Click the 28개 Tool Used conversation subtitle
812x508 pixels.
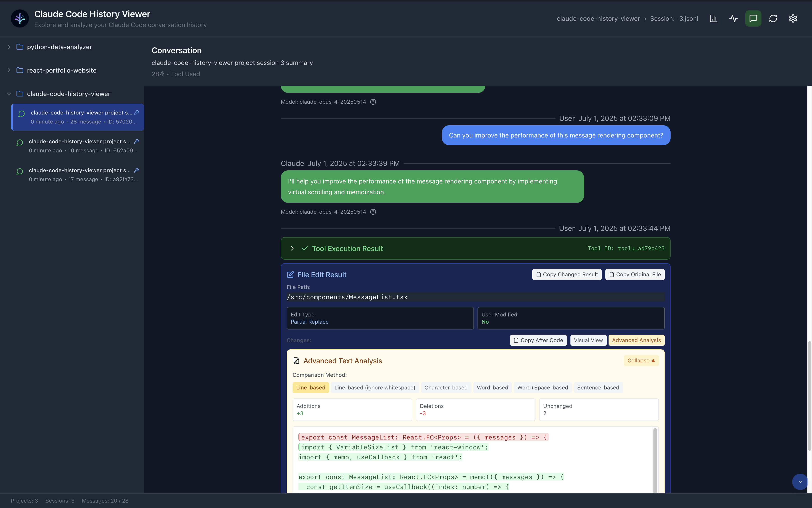175,74
